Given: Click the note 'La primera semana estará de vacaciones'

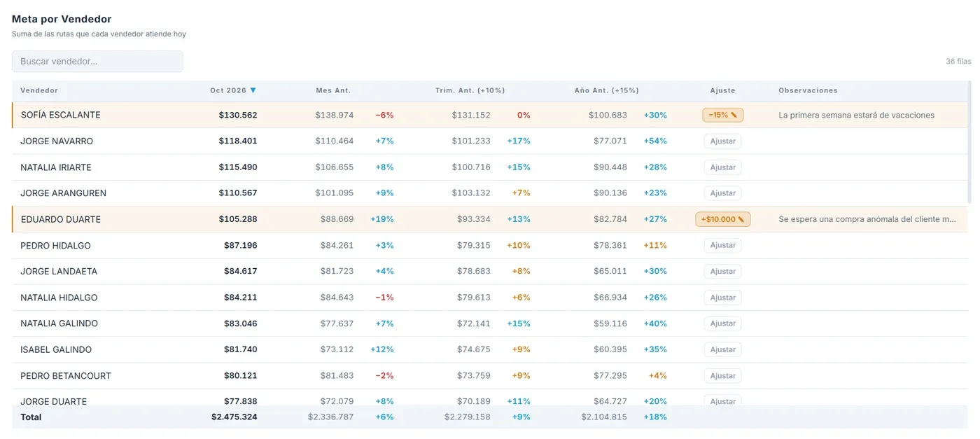Looking at the screenshot, I should (856, 115).
